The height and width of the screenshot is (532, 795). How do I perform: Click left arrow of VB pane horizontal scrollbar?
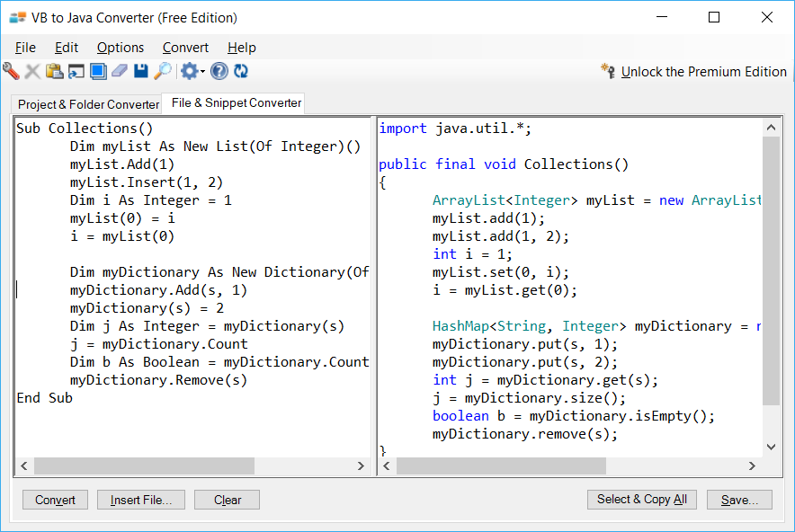pos(23,465)
